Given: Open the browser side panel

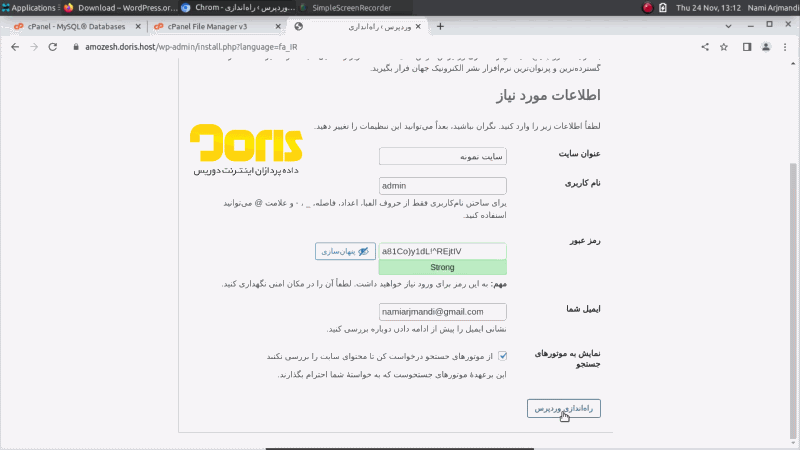Looking at the screenshot, I should pyautogui.click(x=747, y=47).
